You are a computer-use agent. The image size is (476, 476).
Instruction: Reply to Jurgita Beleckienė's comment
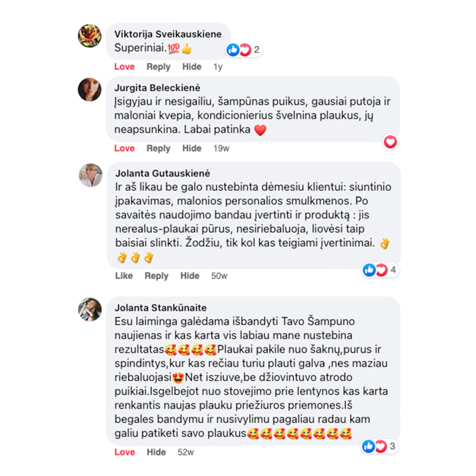tap(159, 148)
